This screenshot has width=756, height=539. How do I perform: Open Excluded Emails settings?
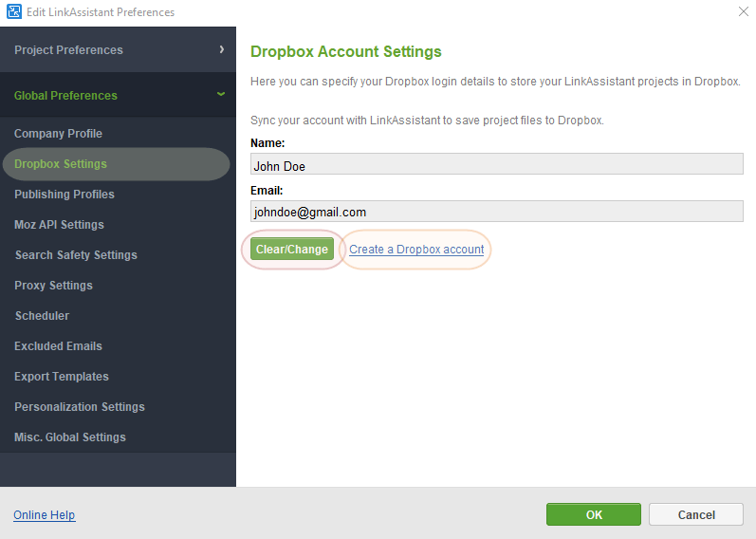click(58, 346)
